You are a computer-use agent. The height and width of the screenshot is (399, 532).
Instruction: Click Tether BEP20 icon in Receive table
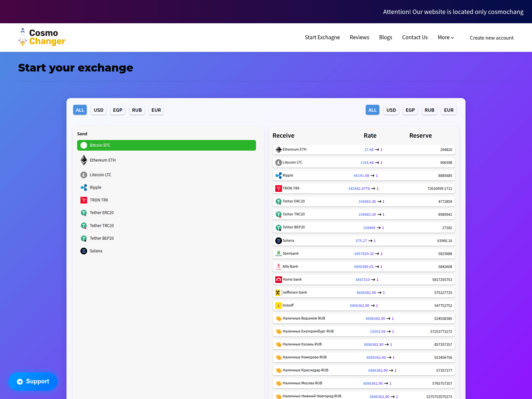(279, 228)
